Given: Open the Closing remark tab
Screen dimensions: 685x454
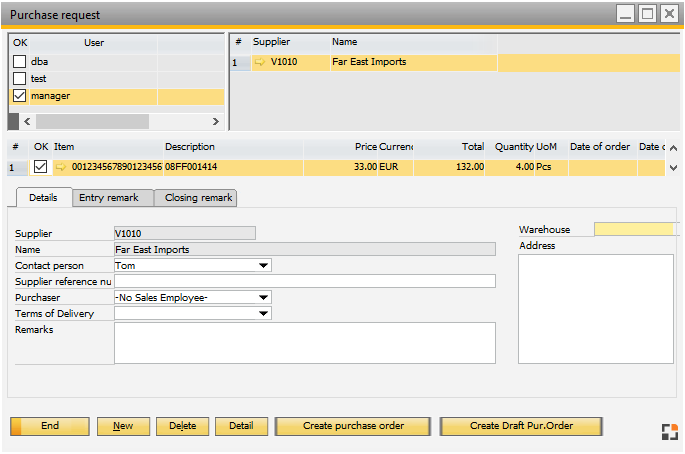Looking at the screenshot, I should coord(196,198).
